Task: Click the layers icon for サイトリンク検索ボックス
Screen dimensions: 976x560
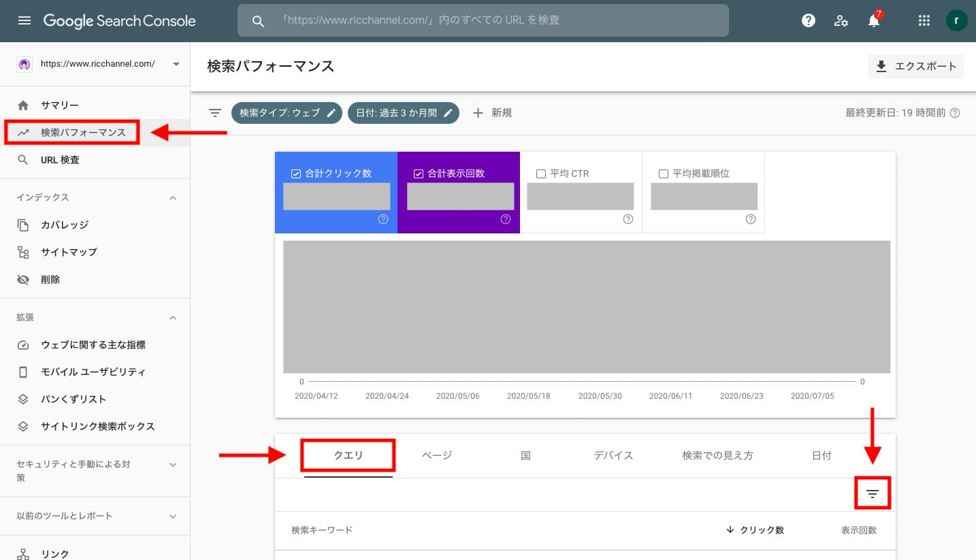Action: click(23, 427)
